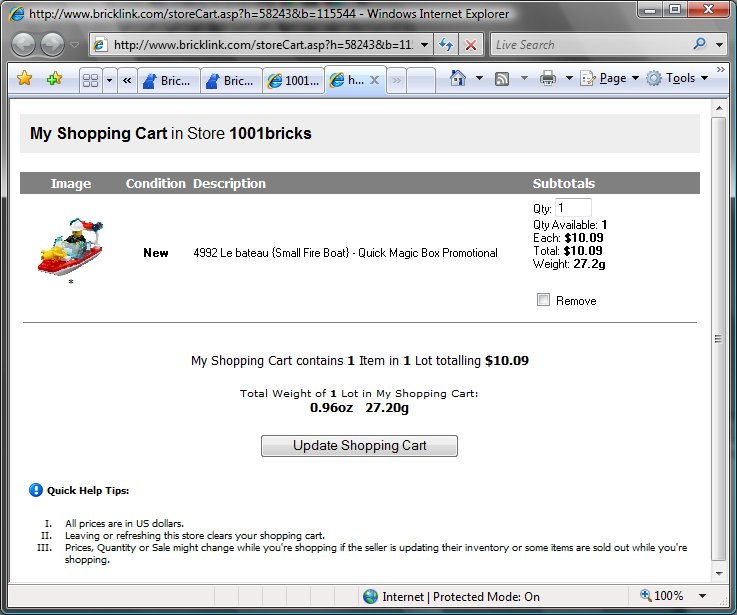Click the Condition column header
The height and width of the screenshot is (615, 737).
pyautogui.click(x=156, y=183)
